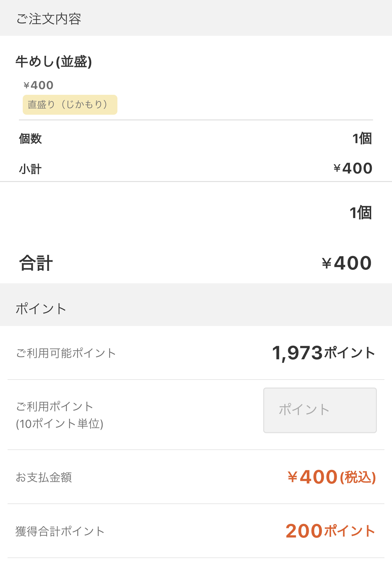Click the 直盛り（じかもり） yellow tag
The height and width of the screenshot is (565, 392).
(x=70, y=105)
